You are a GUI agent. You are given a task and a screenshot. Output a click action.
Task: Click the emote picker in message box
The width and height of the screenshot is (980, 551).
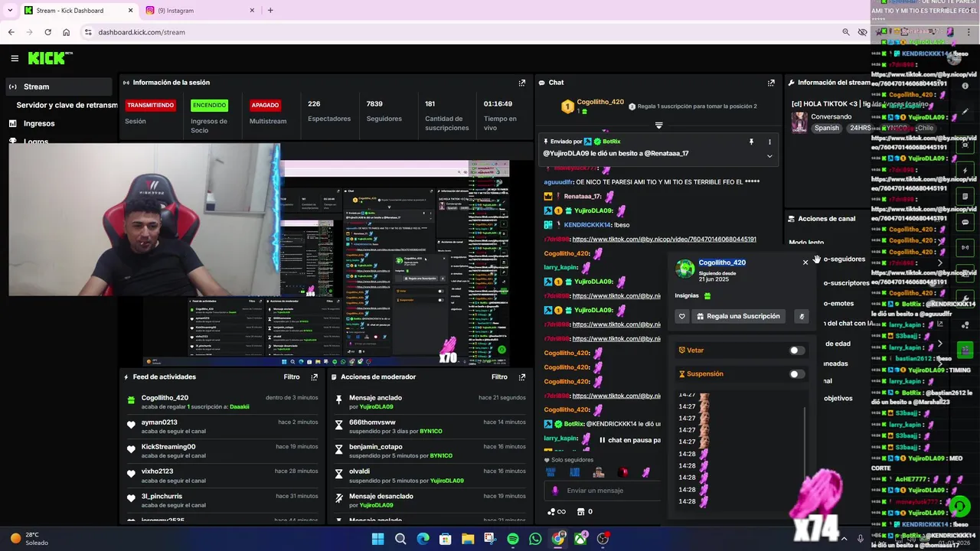[556, 491]
